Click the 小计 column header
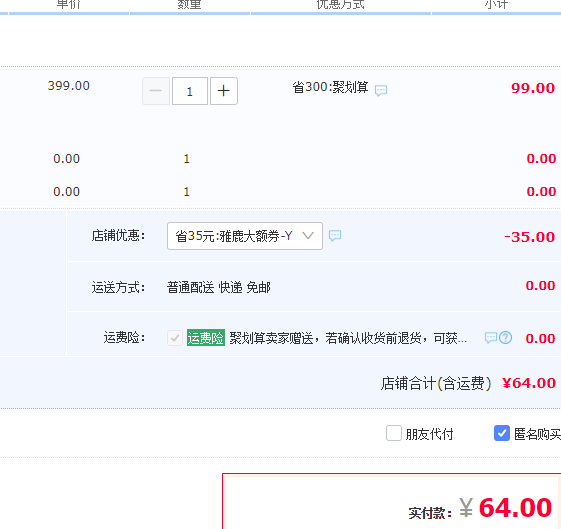Viewport: 561px width, 529px height. pos(496,5)
